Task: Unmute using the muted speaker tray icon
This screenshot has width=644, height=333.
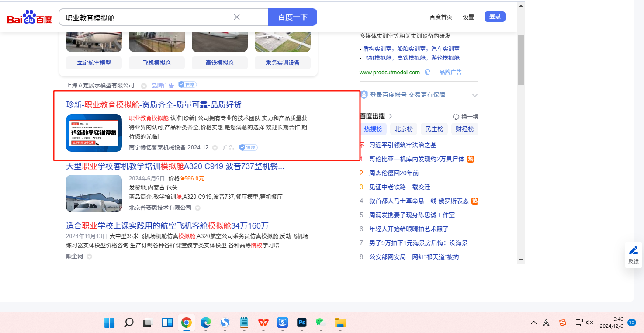Action: (x=589, y=323)
